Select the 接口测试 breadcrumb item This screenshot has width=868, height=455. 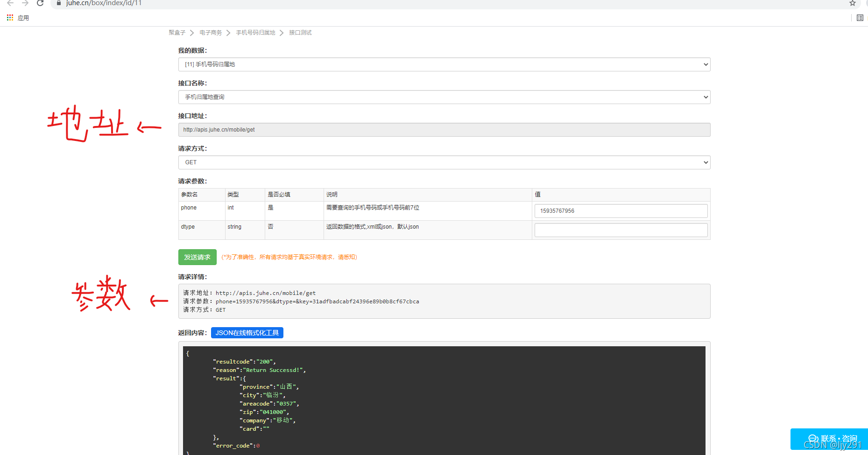300,32
